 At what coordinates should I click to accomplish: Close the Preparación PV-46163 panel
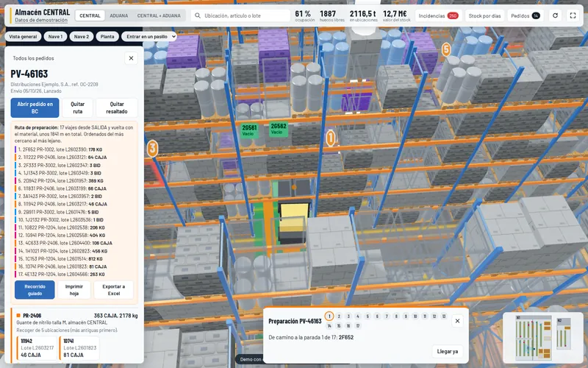457,321
